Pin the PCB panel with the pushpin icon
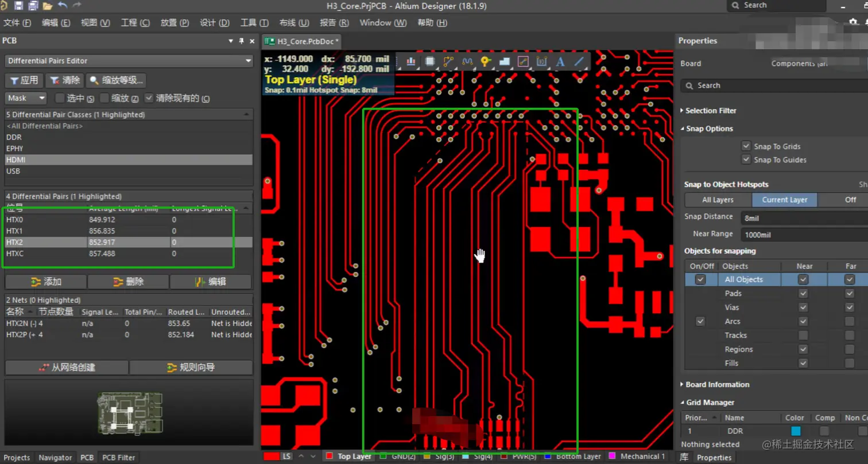868x464 pixels. coord(241,41)
